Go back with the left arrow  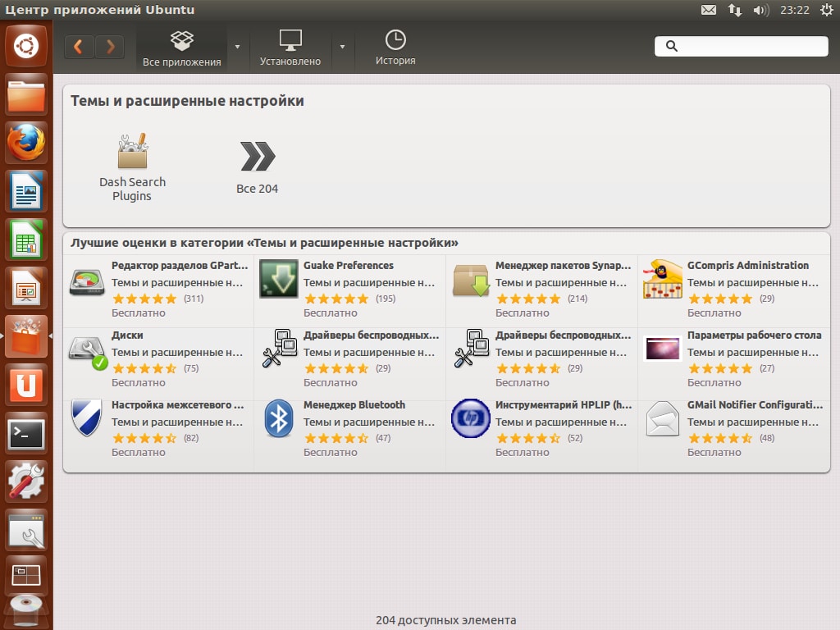pyautogui.click(x=79, y=47)
